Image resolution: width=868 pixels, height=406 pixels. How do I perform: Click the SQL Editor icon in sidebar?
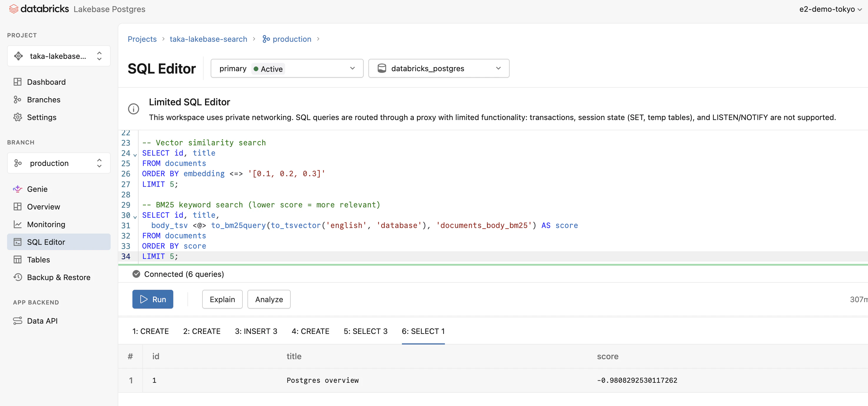pos(18,242)
